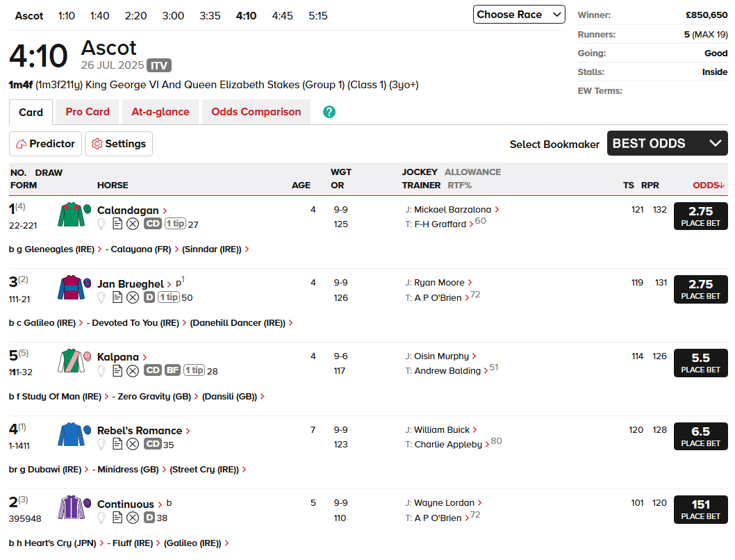Viewport: 735px width, 560px height.
Task: Click Jan Brueghel's blue and maroon silks
Action: 72,288
